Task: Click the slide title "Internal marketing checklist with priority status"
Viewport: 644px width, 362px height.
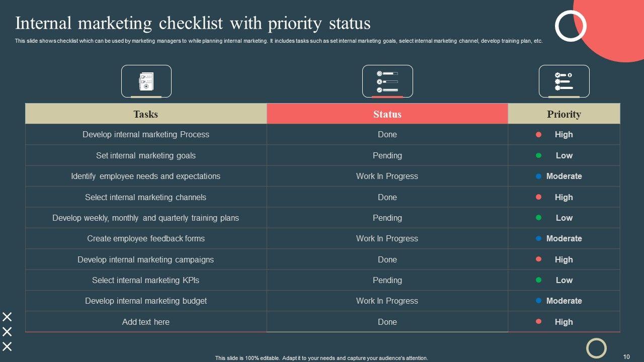Action: tap(193, 24)
